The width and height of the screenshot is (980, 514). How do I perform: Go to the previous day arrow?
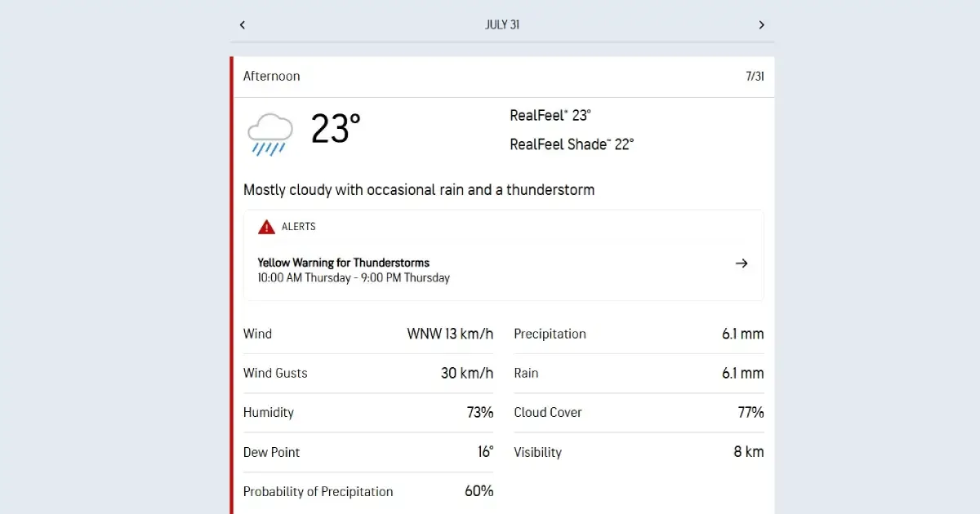point(243,25)
